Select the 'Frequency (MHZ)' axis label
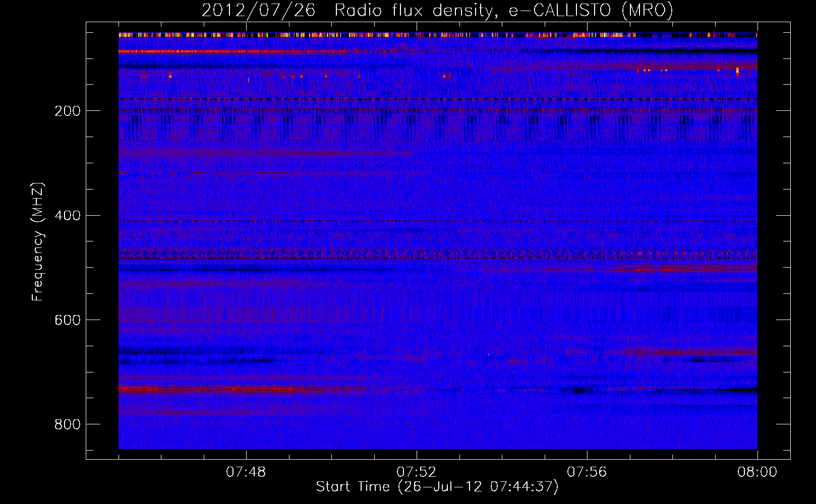 pos(38,241)
